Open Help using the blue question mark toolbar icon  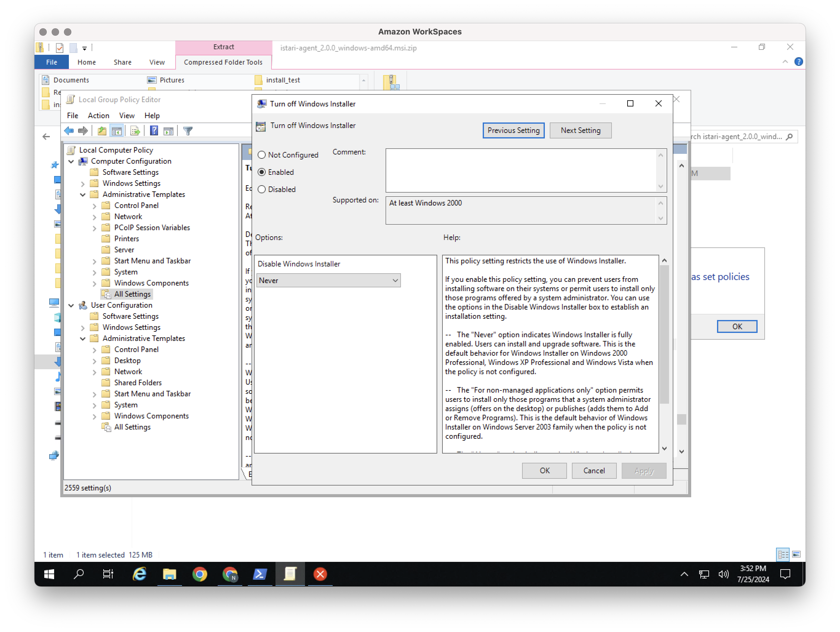[x=154, y=131]
